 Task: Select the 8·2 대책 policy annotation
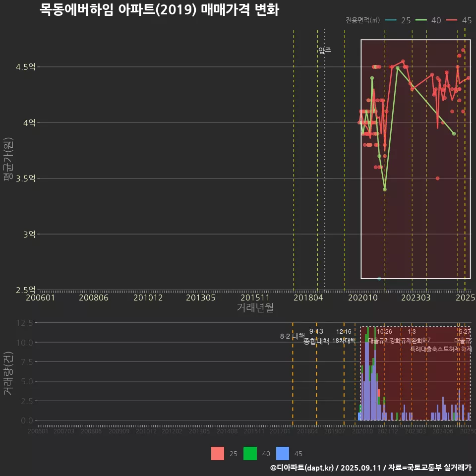pyautogui.click(x=292, y=336)
